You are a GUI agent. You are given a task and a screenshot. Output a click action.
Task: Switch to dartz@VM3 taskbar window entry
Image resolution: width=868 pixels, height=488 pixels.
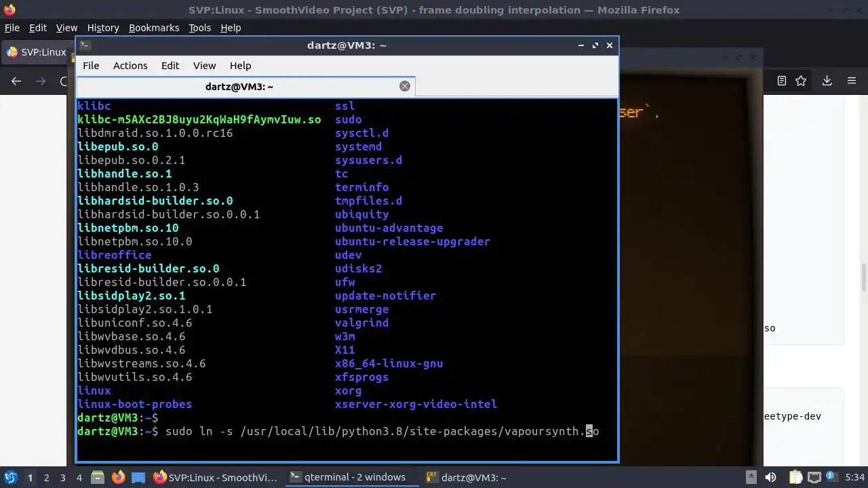(467, 477)
